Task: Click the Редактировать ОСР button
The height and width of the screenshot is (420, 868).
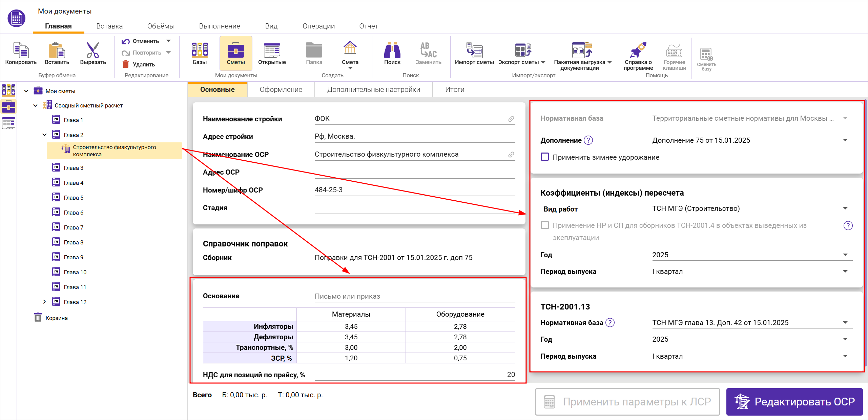Action: [x=794, y=402]
